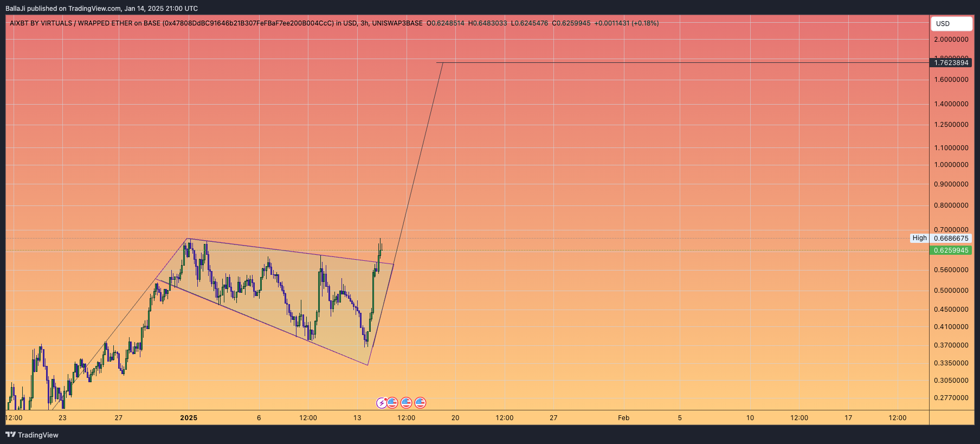Click the 2025 label on time axis
980x444 pixels.
click(189, 418)
